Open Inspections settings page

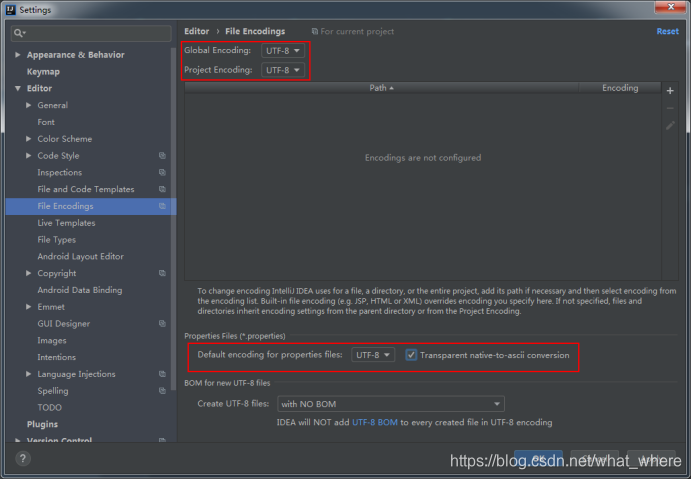(x=60, y=172)
